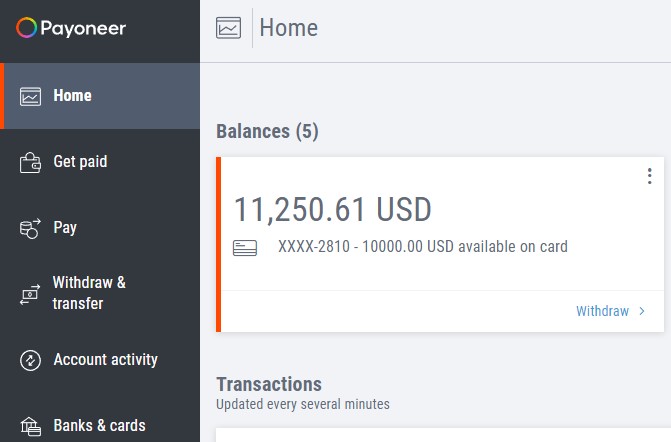This screenshot has width=671, height=442.
Task: Click the credit card icon beside XXXX-2810
Action: coord(245,248)
